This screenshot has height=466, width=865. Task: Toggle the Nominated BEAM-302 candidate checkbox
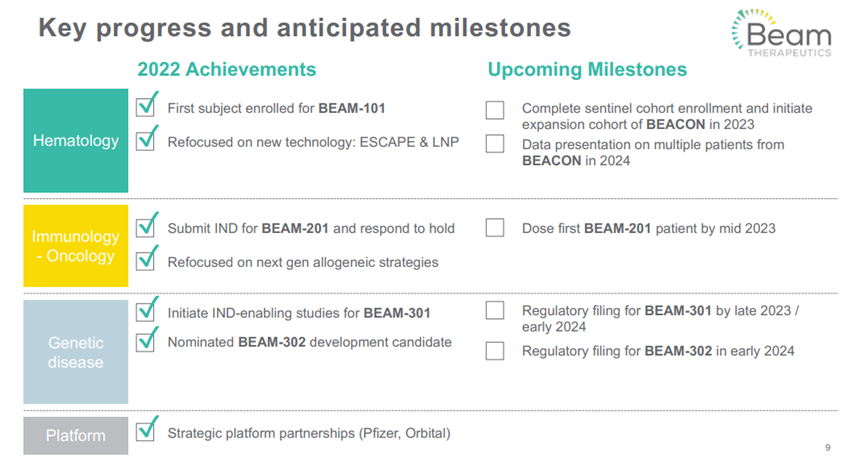click(146, 342)
